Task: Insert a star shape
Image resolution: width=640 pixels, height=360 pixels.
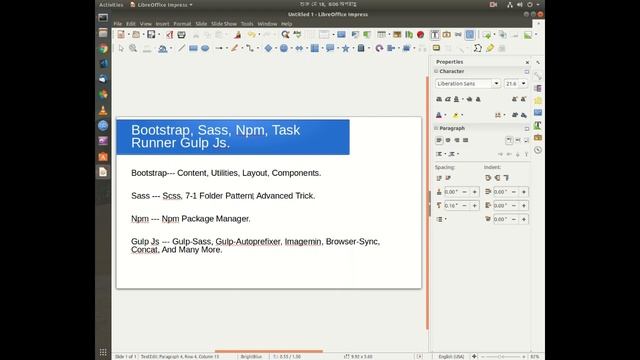Action: (x=345, y=48)
